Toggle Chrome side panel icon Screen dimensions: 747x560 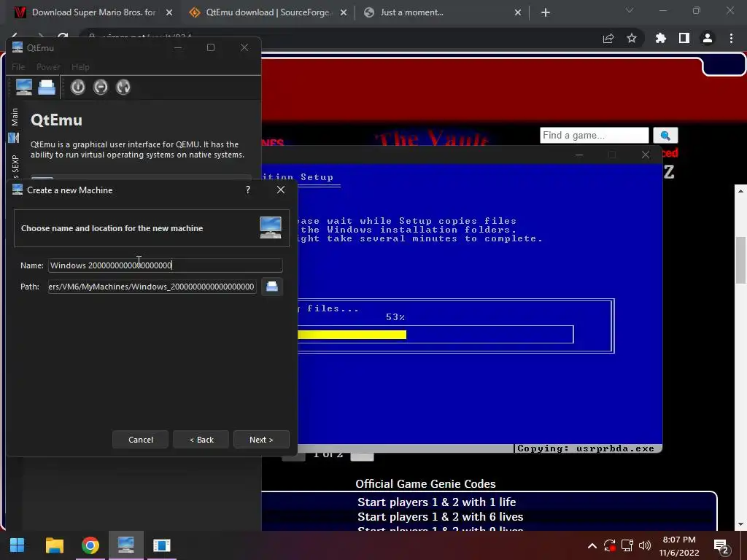coord(684,39)
